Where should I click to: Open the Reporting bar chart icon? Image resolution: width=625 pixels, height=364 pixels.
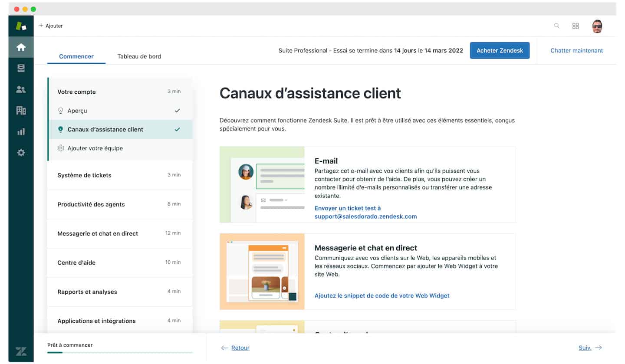click(x=21, y=131)
